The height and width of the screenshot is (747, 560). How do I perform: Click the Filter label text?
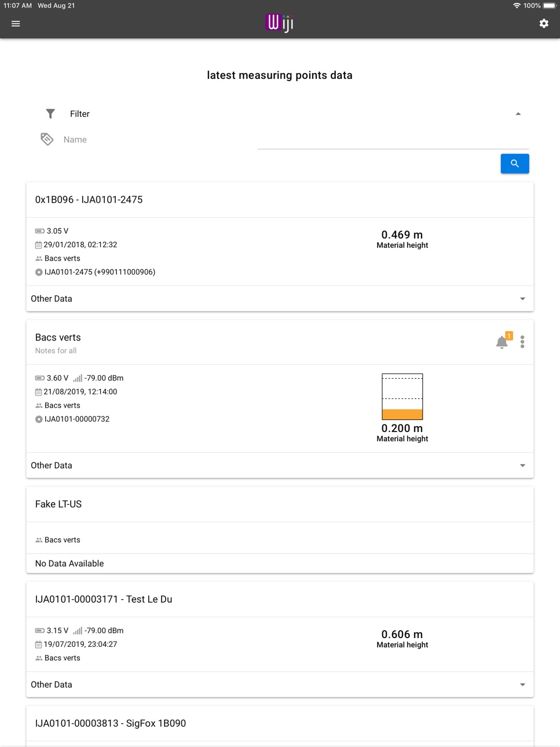(80, 114)
